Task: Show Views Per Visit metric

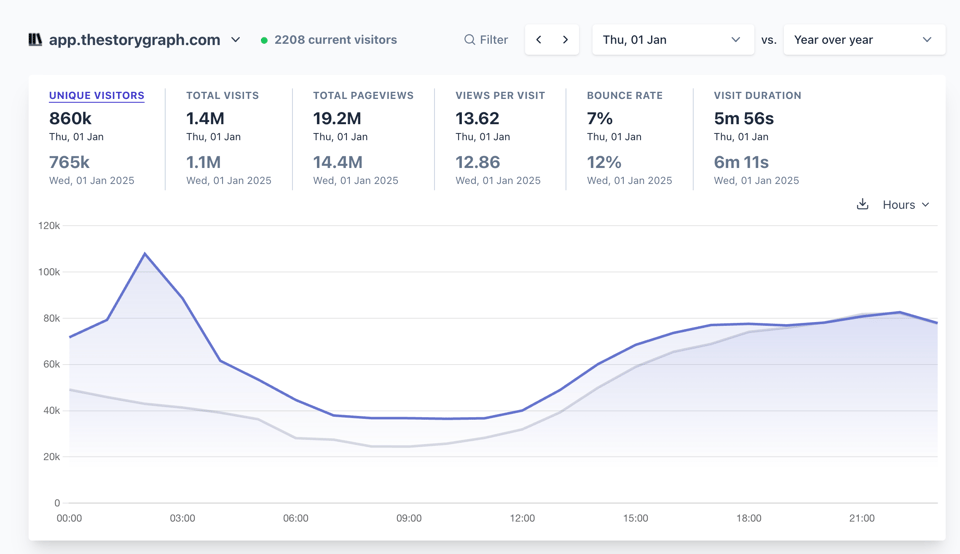Action: point(500,96)
